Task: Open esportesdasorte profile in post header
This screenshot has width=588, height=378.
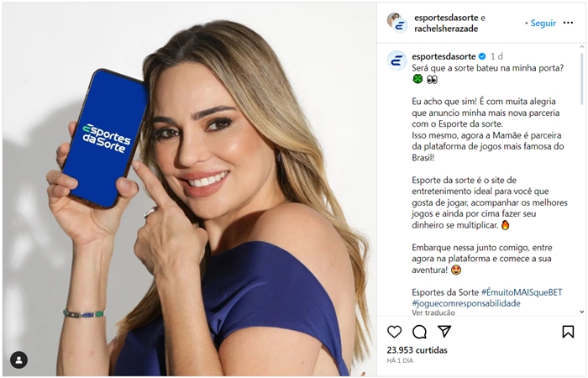Action: click(x=446, y=18)
